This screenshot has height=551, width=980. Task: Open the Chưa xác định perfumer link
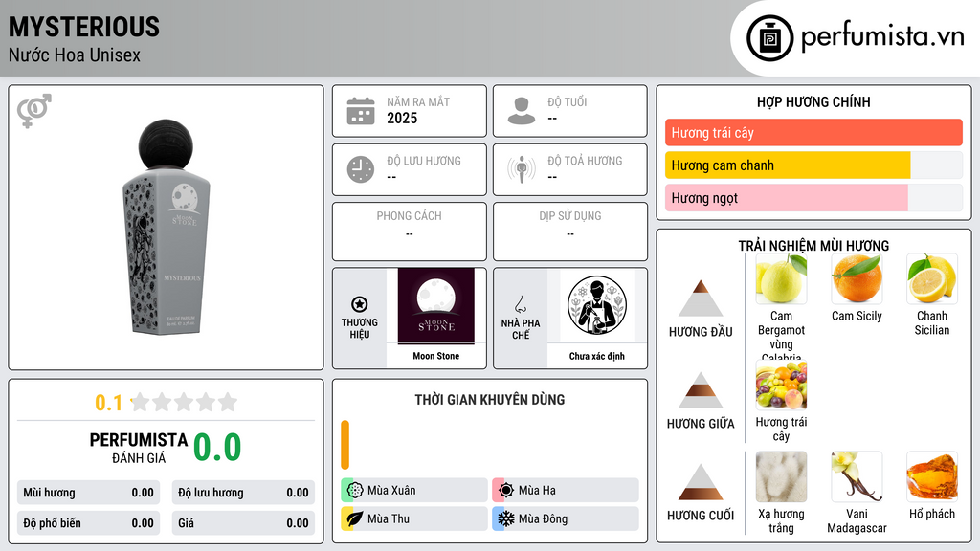[x=597, y=356]
